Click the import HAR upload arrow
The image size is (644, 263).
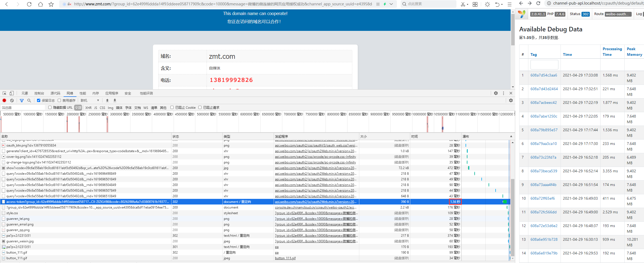[x=107, y=100]
